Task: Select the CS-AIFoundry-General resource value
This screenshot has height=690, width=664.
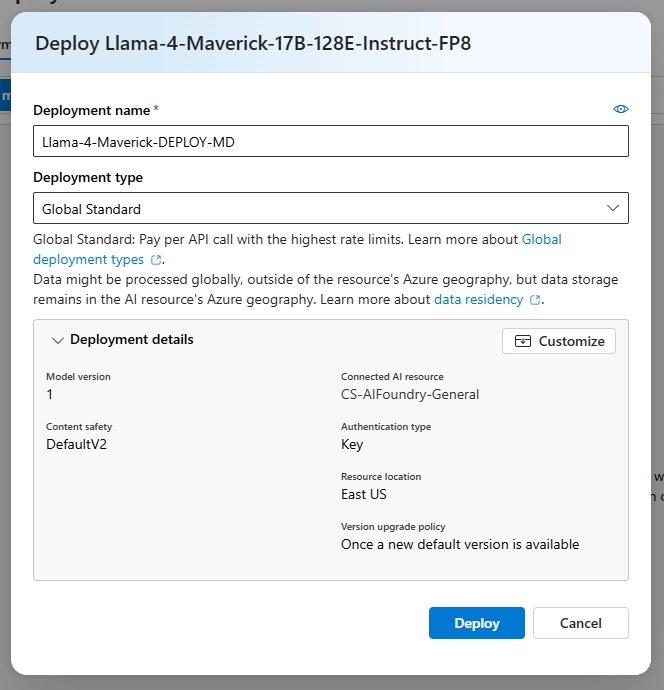Action: 410,394
